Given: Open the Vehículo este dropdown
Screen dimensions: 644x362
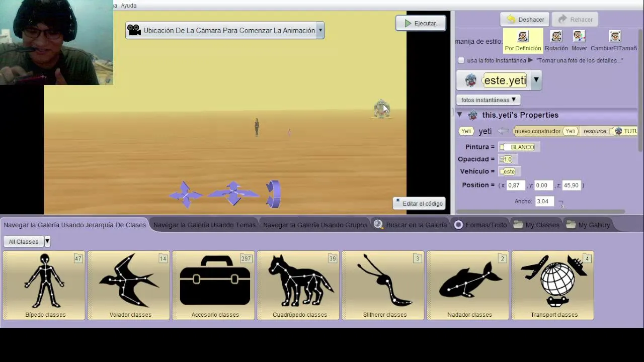Looking at the screenshot, I should click(x=509, y=171).
